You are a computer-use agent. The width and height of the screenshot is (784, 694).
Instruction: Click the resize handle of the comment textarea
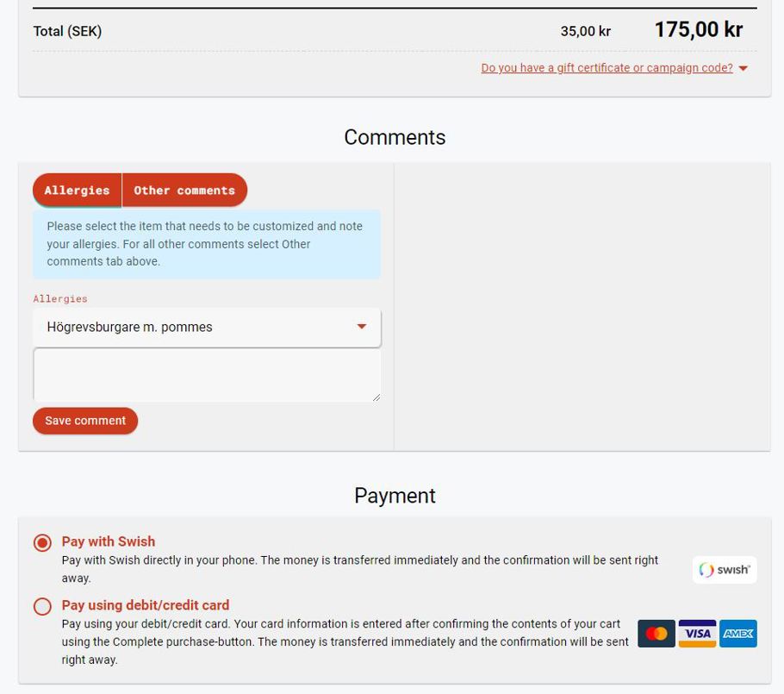pos(376,397)
